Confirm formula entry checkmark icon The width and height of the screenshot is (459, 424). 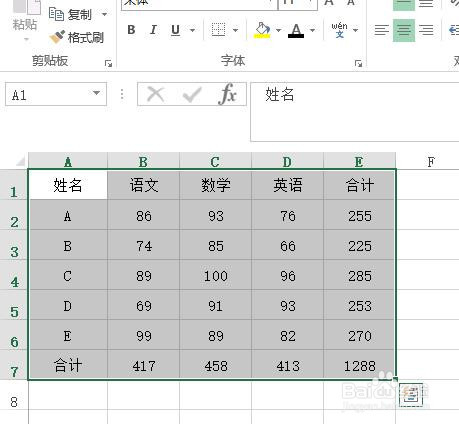pyautogui.click(x=192, y=94)
